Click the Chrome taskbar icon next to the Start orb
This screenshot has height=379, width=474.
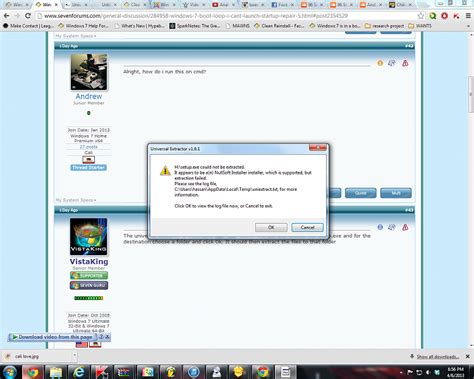tap(33, 372)
